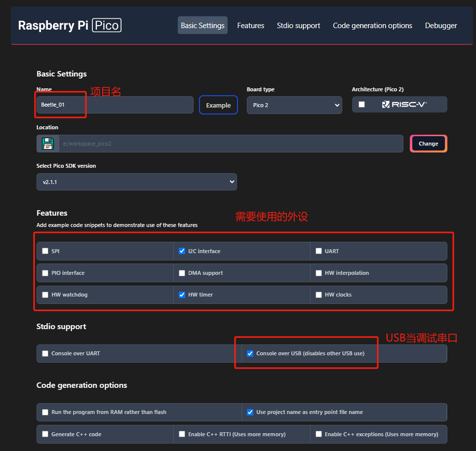Uncheck the HW timer checkbox
The image size is (476, 451).
[182, 295]
